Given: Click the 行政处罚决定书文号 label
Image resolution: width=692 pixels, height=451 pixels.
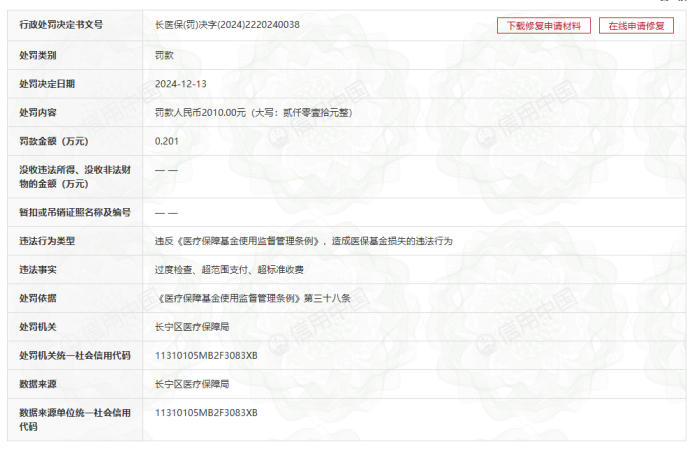Looking at the screenshot, I should coord(61,25).
